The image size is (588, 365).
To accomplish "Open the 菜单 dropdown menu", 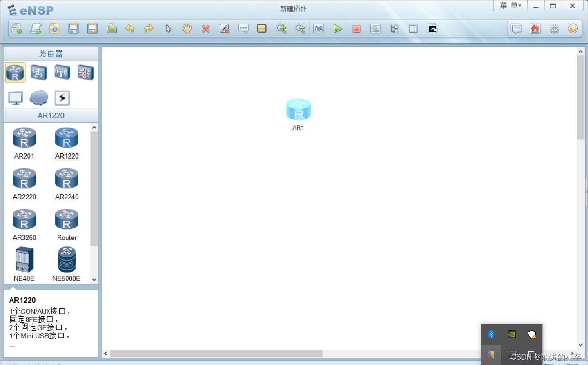I will point(510,6).
